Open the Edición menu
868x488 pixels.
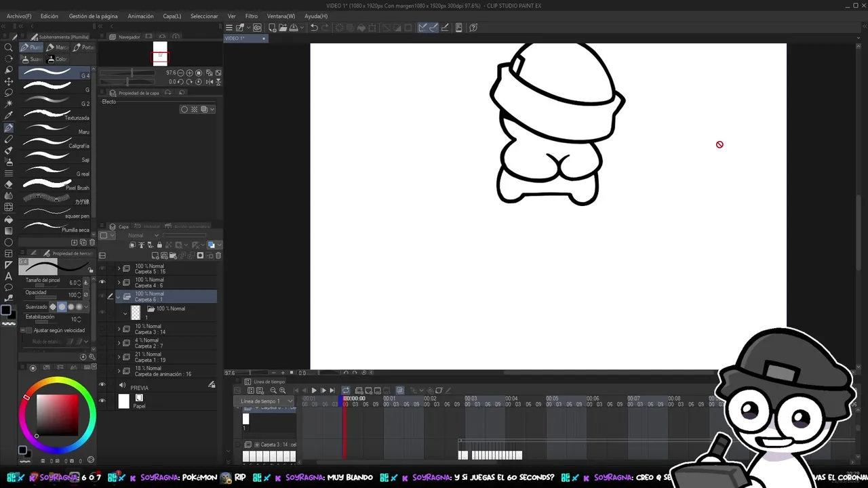49,16
